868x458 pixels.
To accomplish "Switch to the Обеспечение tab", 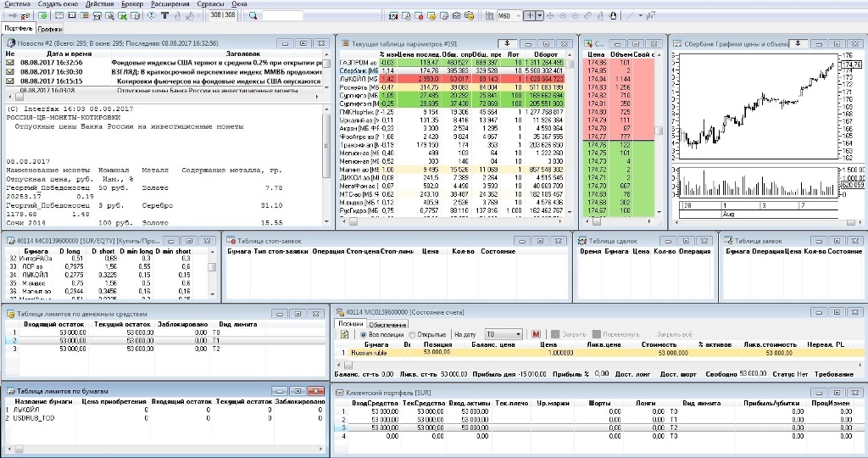I will coord(387,325).
